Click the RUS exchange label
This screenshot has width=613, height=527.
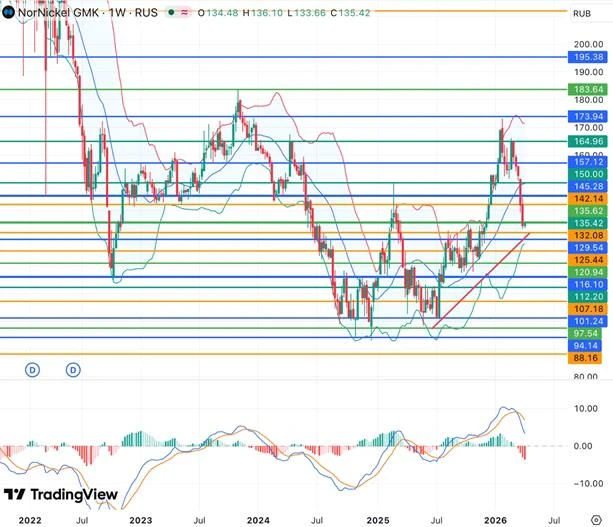pyautogui.click(x=148, y=13)
